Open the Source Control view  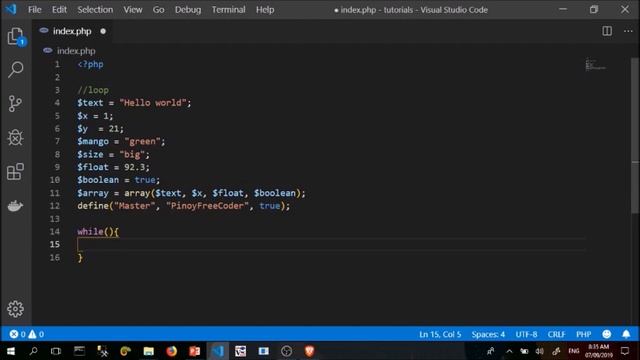[x=16, y=104]
